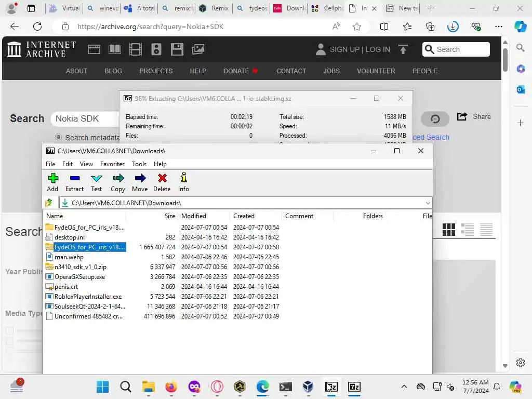The width and height of the screenshot is (532, 399).
Task: Open the View menu in 7-Zip
Action: [86, 164]
